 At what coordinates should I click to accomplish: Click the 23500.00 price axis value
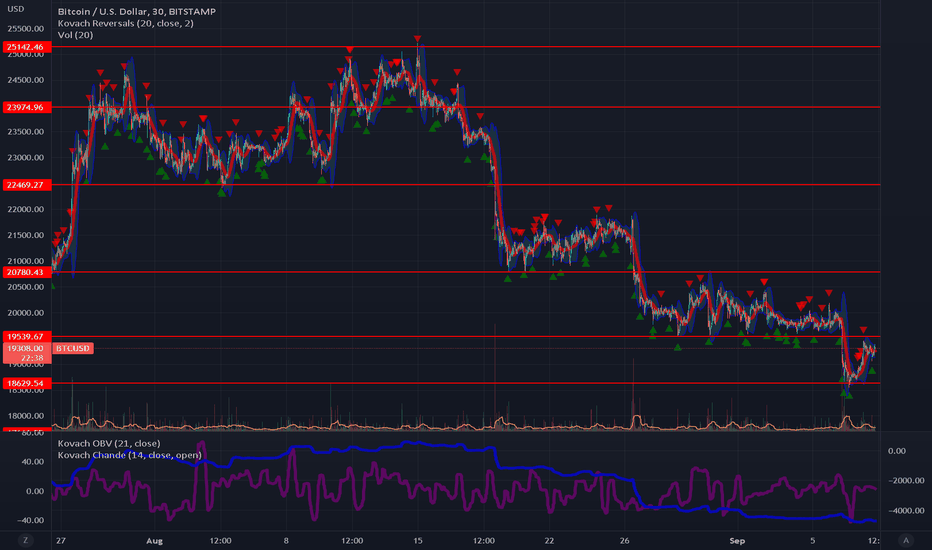(x=26, y=132)
